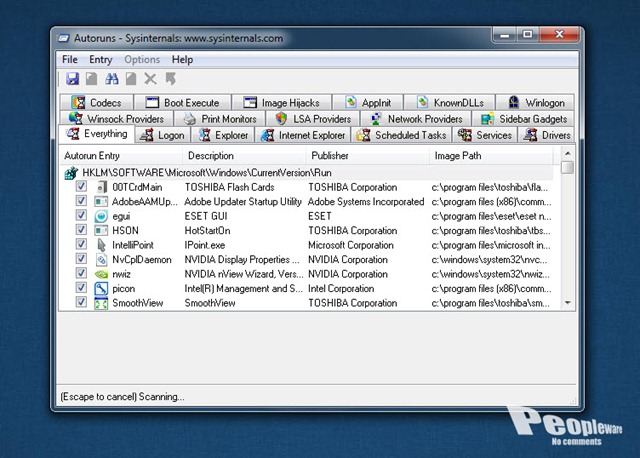640x458 pixels.
Task: Uncheck the SmoothView checkbox
Action: (81, 302)
